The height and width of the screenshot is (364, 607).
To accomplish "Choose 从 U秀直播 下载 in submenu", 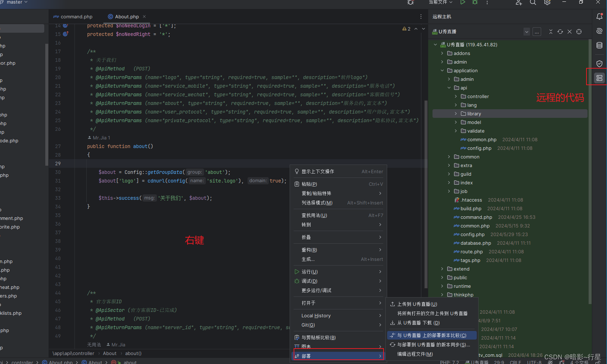I will tap(432, 323).
